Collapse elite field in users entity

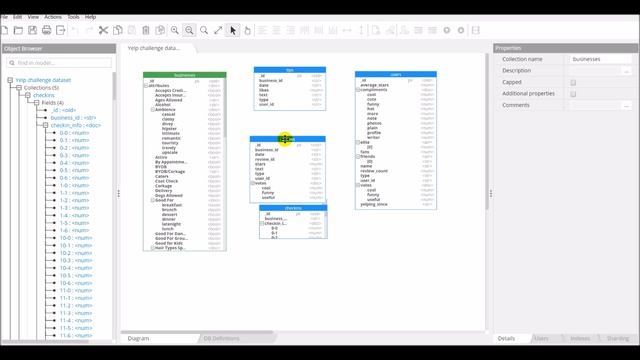tap(358, 142)
